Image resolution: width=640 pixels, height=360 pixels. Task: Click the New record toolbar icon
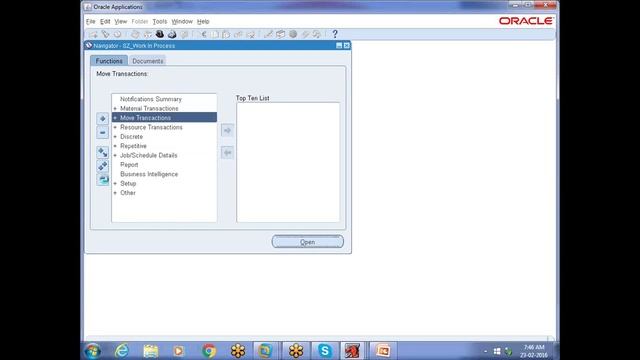93,34
